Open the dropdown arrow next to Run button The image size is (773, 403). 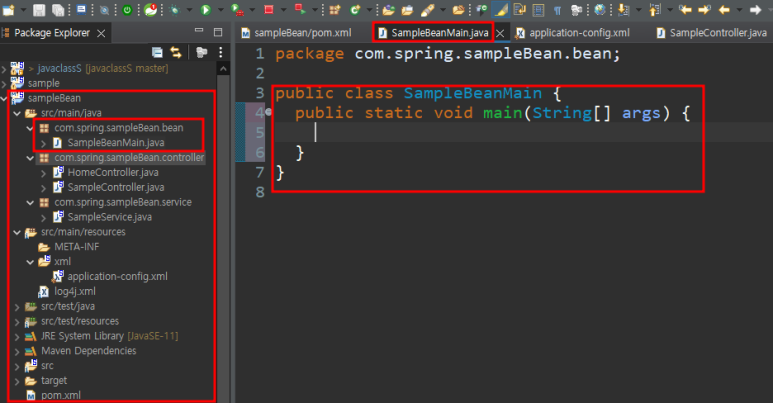pos(220,10)
